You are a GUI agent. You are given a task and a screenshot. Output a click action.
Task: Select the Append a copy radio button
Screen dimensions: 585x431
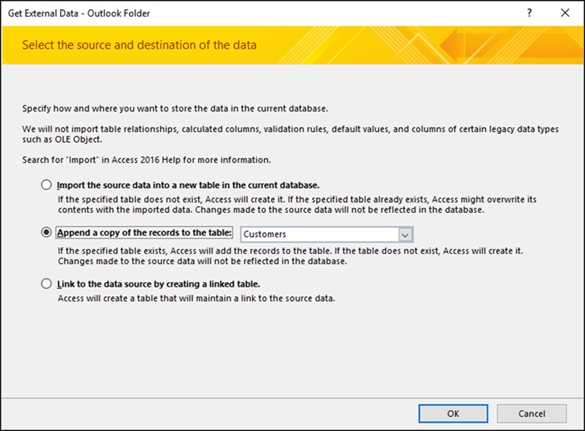(46, 232)
